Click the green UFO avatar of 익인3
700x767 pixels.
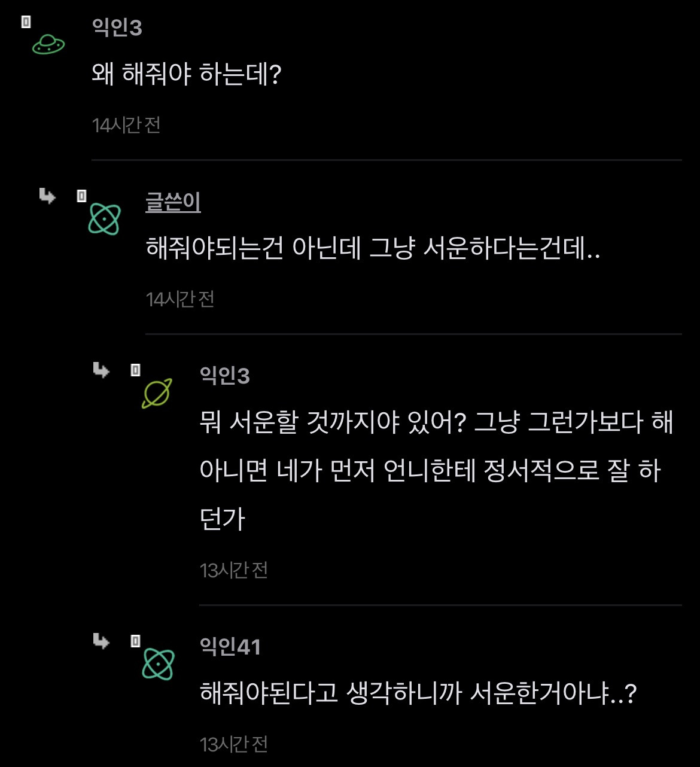pyautogui.click(x=48, y=44)
